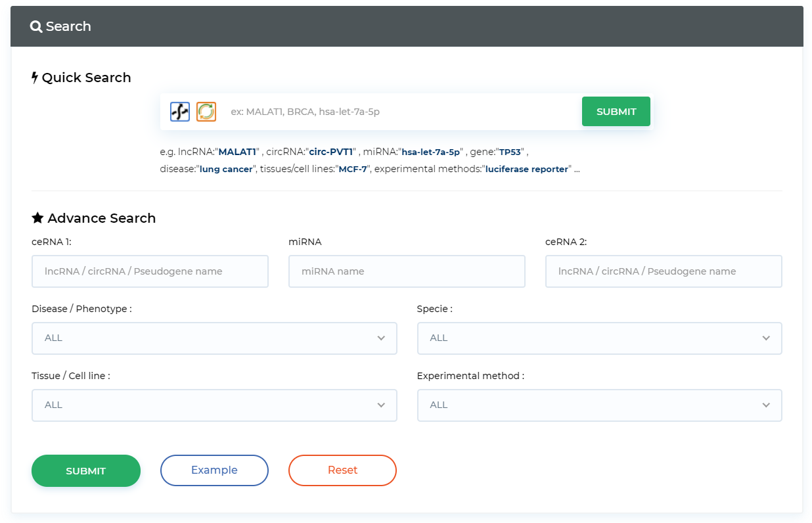This screenshot has width=812, height=523.
Task: Pick the lung cancer example link
Action: [226, 170]
